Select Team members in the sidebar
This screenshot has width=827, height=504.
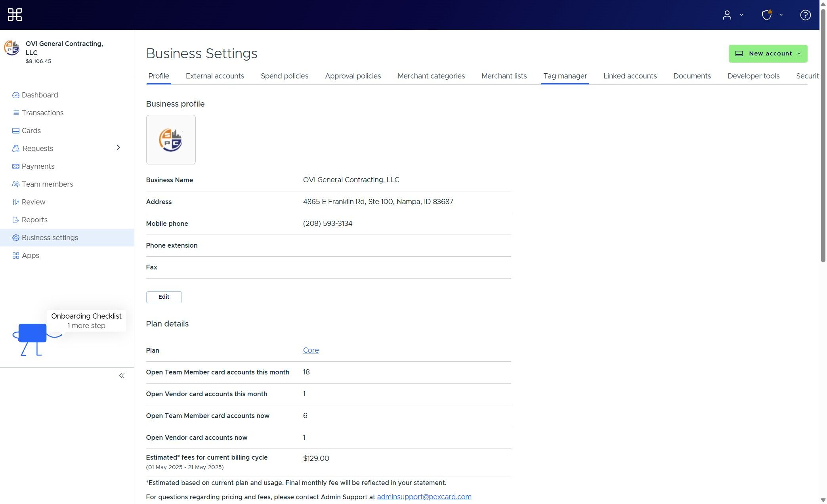(x=47, y=184)
